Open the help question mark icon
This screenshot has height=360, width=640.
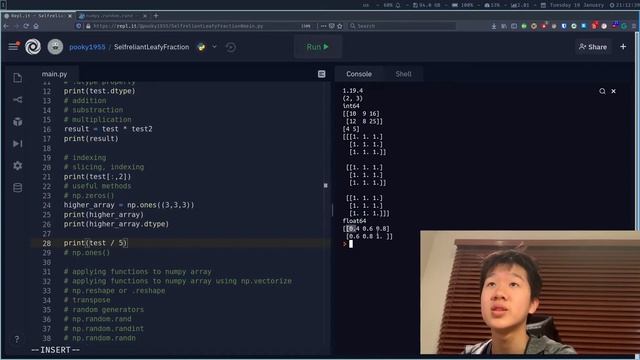tap(17, 339)
